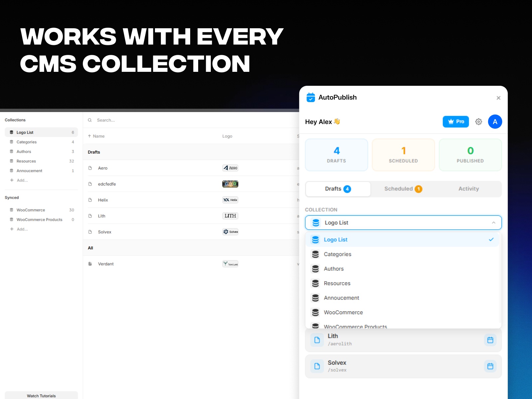
Task: Collapse the Collection dropdown via its chevron
Action: pyautogui.click(x=494, y=222)
